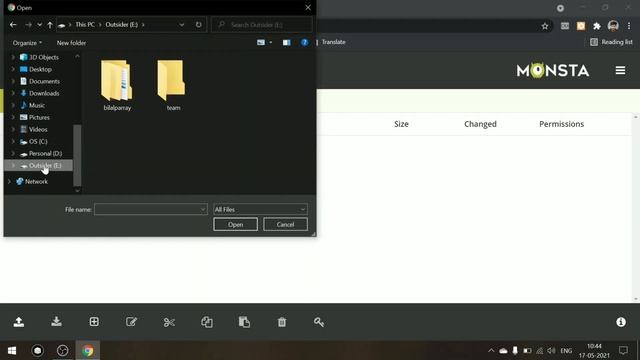Image resolution: width=640 pixels, height=360 pixels.
Task: Select Documents in the navigation pane
Action: click(44, 82)
